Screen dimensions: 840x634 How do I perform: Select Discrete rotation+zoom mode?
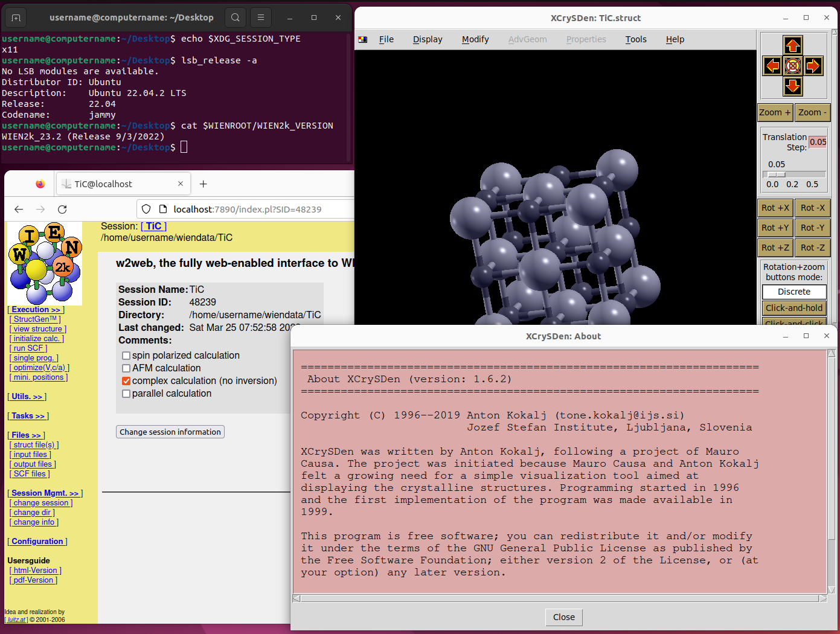794,292
